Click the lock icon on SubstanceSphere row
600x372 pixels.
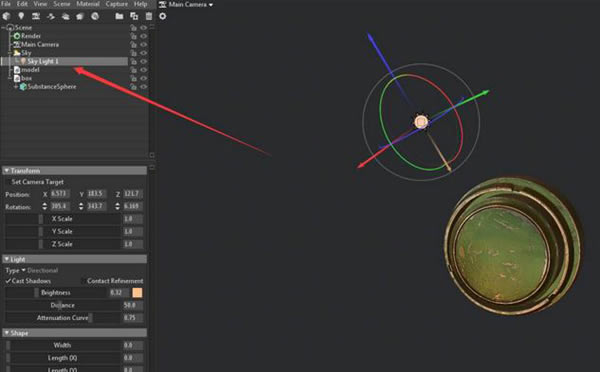[133, 86]
